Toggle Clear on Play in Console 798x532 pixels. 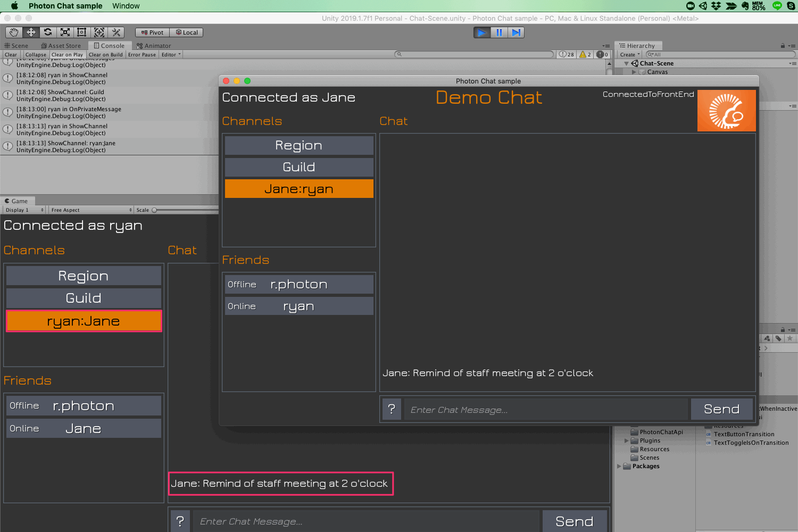68,54
